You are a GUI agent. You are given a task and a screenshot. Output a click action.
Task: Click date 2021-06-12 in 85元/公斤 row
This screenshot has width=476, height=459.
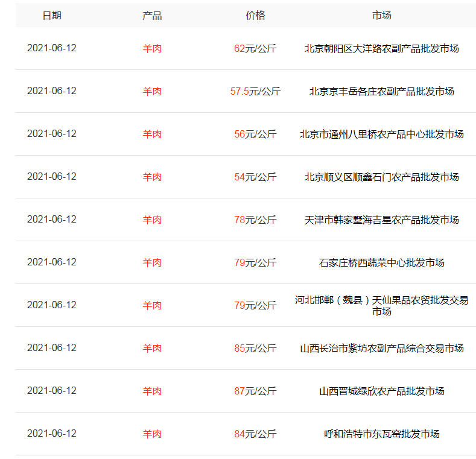[52, 347]
